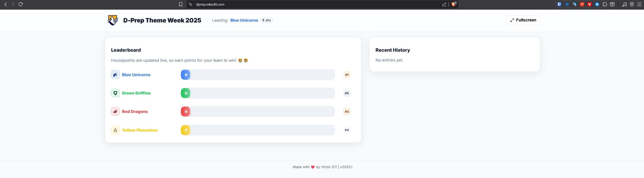
Task: Open site settings icon beside the URL
Action: [191, 4]
